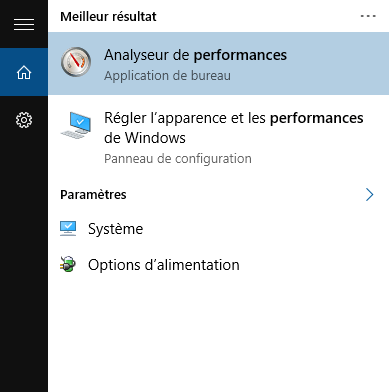The image size is (389, 392).
Task: Click the Meilleur résultat heading
Action: (108, 16)
